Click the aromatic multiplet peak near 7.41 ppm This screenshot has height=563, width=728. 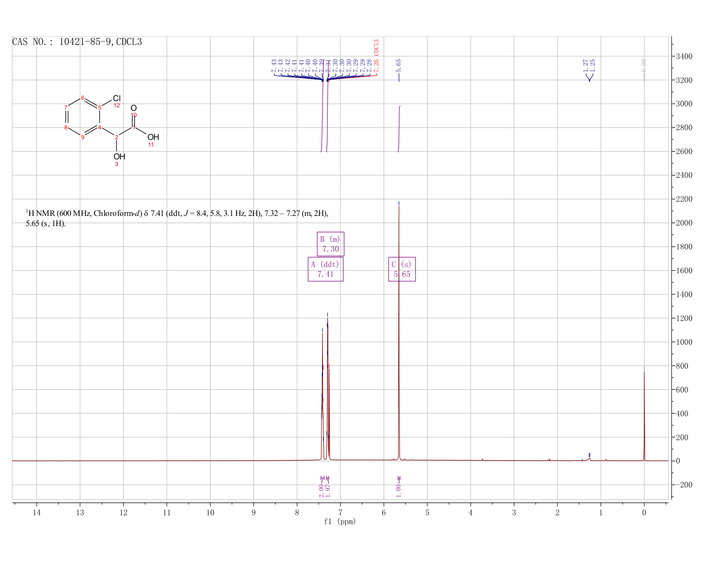pos(323,397)
